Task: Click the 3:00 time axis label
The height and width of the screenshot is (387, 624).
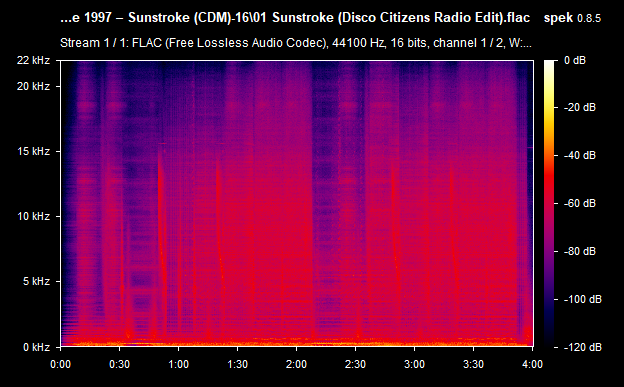Action: click(414, 364)
